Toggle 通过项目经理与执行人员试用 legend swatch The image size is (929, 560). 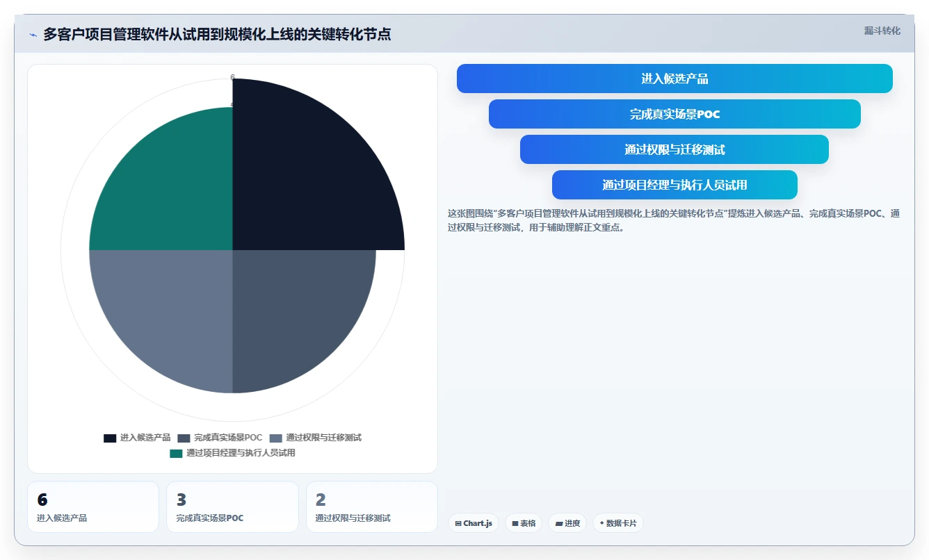coord(176,454)
